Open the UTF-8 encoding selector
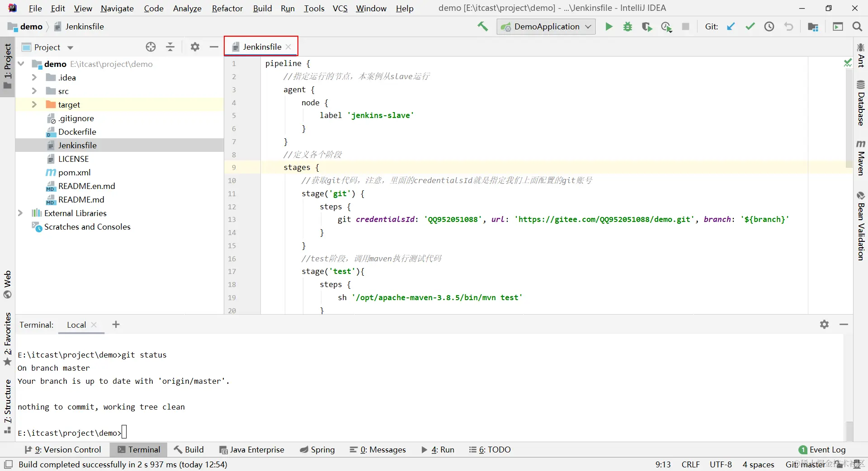This screenshot has height=471, width=868. (721, 464)
